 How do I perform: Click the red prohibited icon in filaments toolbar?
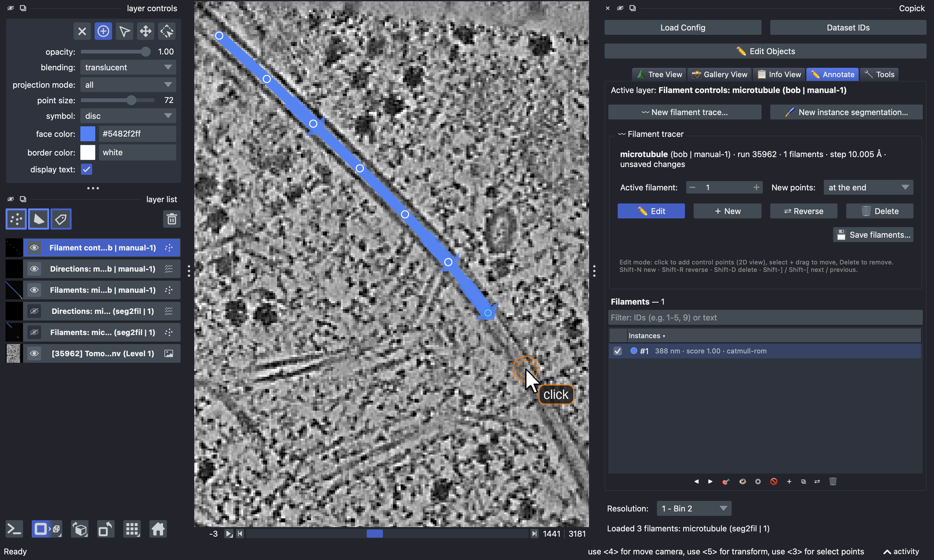pyautogui.click(x=774, y=482)
